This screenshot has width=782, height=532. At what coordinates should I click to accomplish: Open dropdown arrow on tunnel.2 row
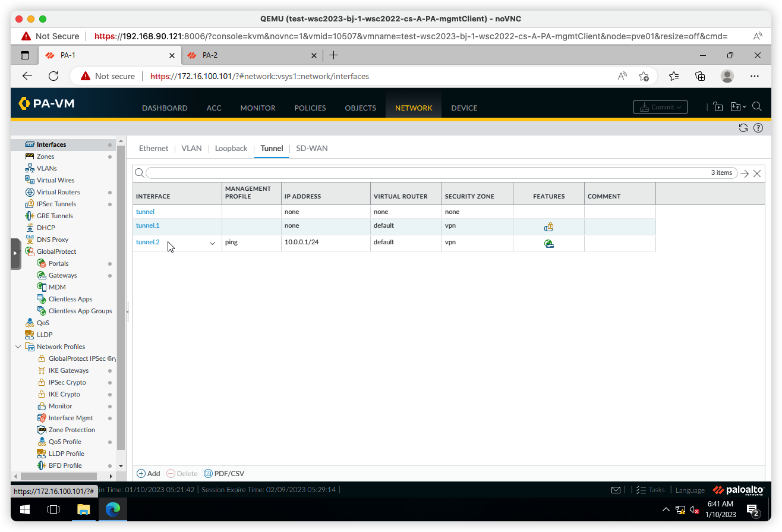point(212,243)
